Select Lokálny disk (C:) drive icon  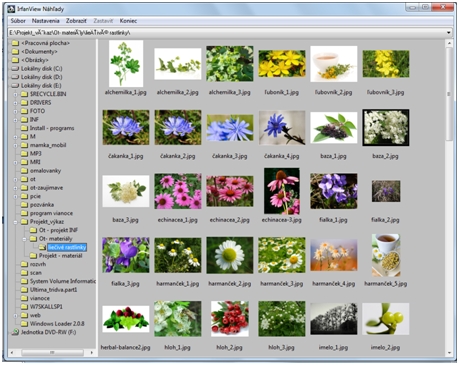[15, 68]
